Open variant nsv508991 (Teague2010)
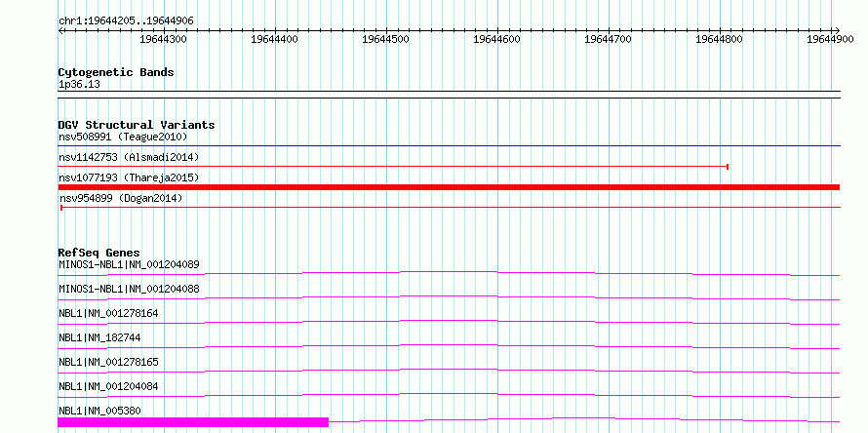 [123, 137]
